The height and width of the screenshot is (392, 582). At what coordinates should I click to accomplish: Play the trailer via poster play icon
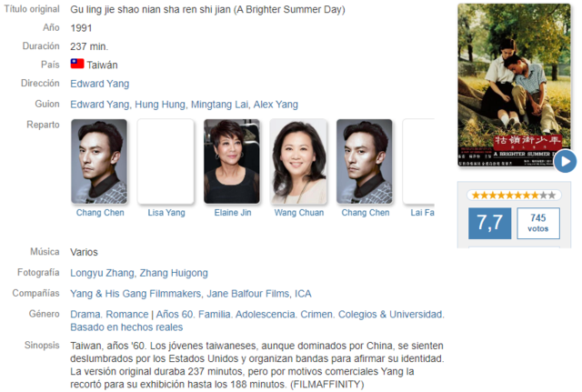(565, 162)
